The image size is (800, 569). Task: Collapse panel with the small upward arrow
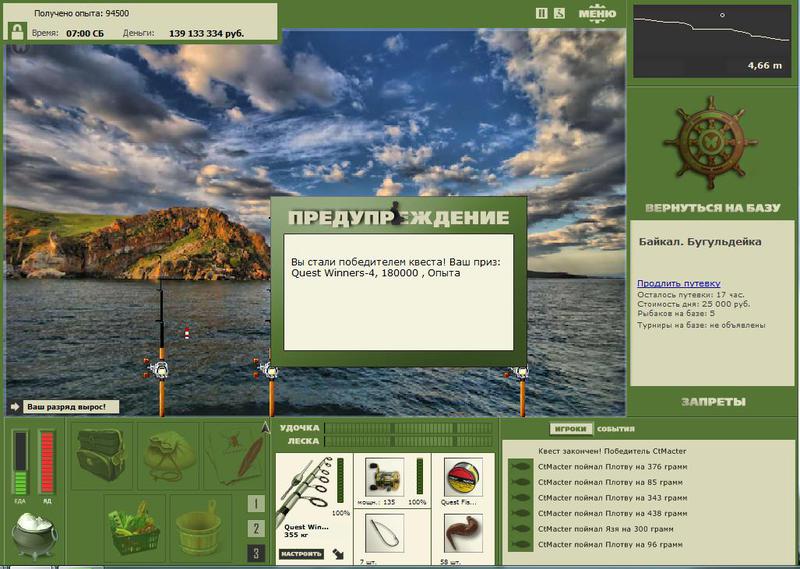pos(266,428)
